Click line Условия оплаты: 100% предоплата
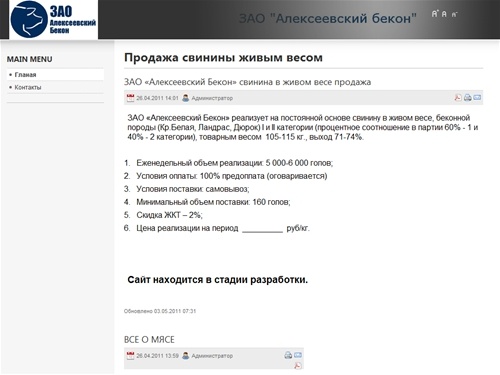The width and height of the screenshot is (500, 375). pyautogui.click(x=232, y=176)
